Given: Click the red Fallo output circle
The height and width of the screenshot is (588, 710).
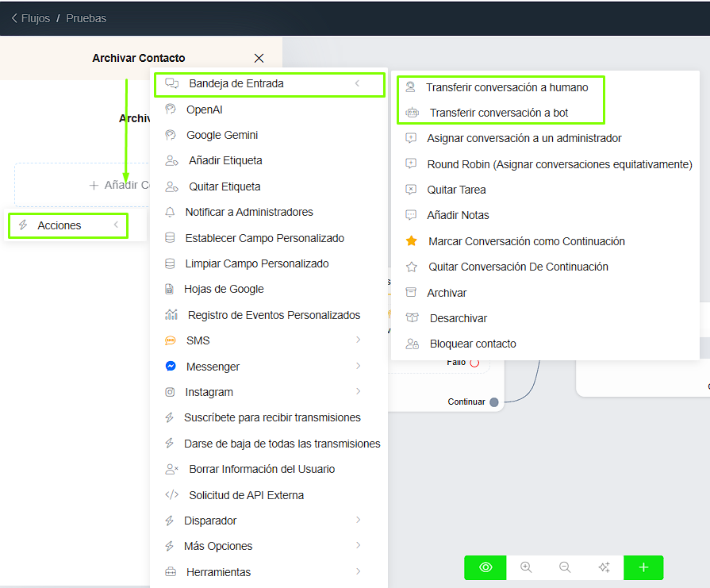Looking at the screenshot, I should [x=474, y=363].
